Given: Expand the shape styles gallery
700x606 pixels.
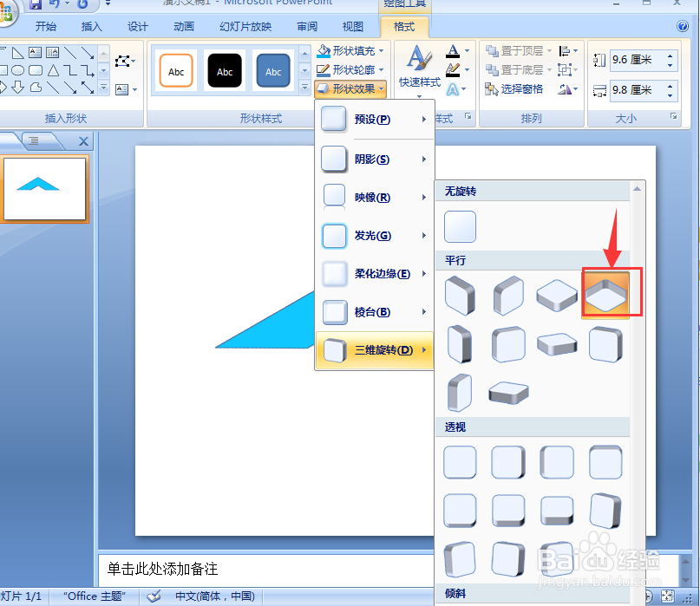Looking at the screenshot, I should [305, 87].
